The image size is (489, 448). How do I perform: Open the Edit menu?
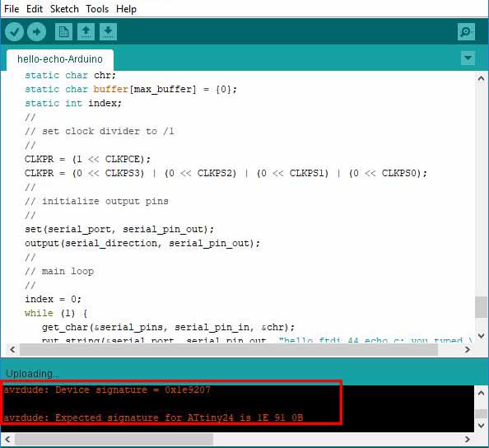tap(35, 9)
